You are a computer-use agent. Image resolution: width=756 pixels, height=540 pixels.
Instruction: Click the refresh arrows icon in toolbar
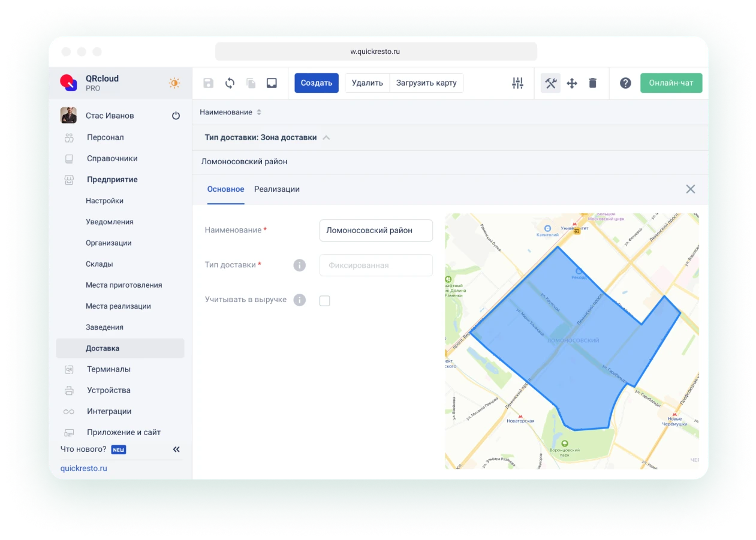pos(230,83)
